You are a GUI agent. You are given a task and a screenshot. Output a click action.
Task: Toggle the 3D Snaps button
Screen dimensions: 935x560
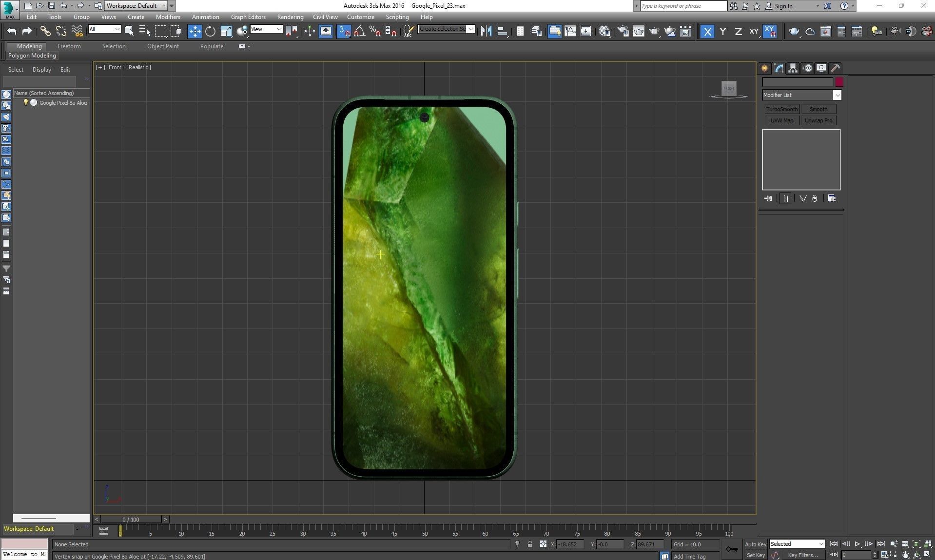[x=344, y=32]
